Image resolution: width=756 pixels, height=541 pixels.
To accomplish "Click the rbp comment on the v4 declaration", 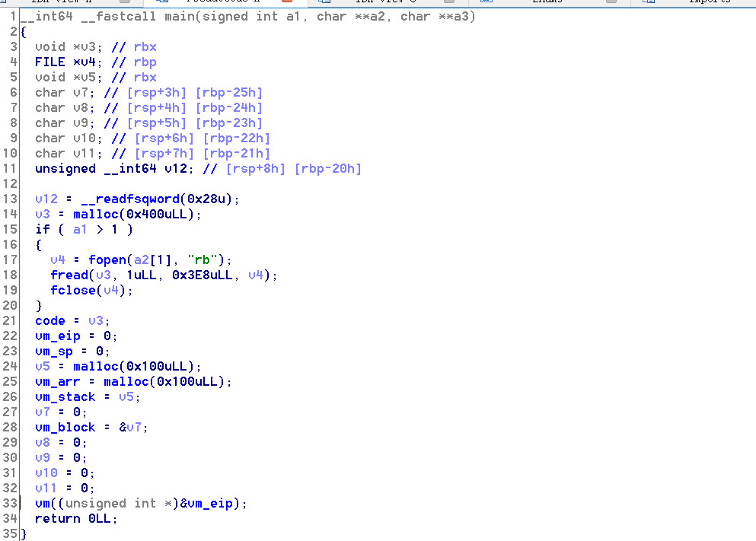I will [145, 62].
